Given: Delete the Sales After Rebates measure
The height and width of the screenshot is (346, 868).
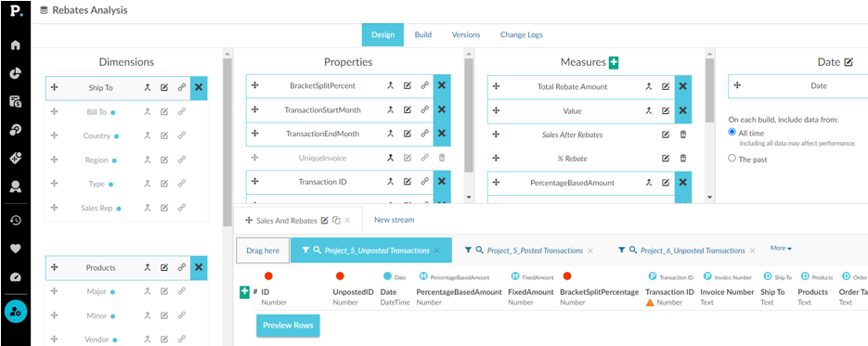Looking at the screenshot, I should click(683, 135).
